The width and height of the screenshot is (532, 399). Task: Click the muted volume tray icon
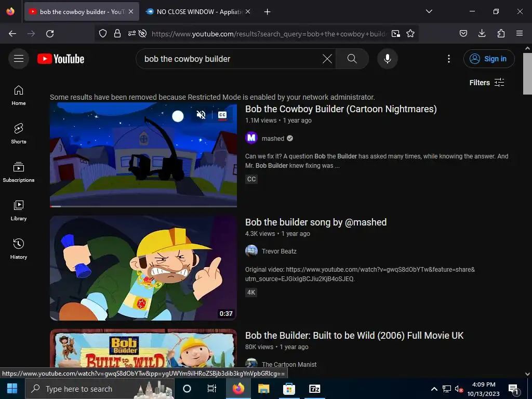(x=459, y=389)
